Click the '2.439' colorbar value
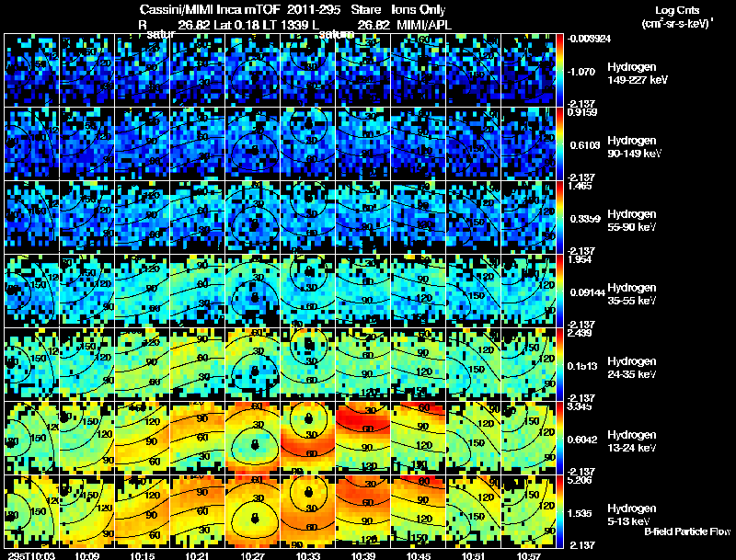This screenshot has width=736, height=560. 580,334
